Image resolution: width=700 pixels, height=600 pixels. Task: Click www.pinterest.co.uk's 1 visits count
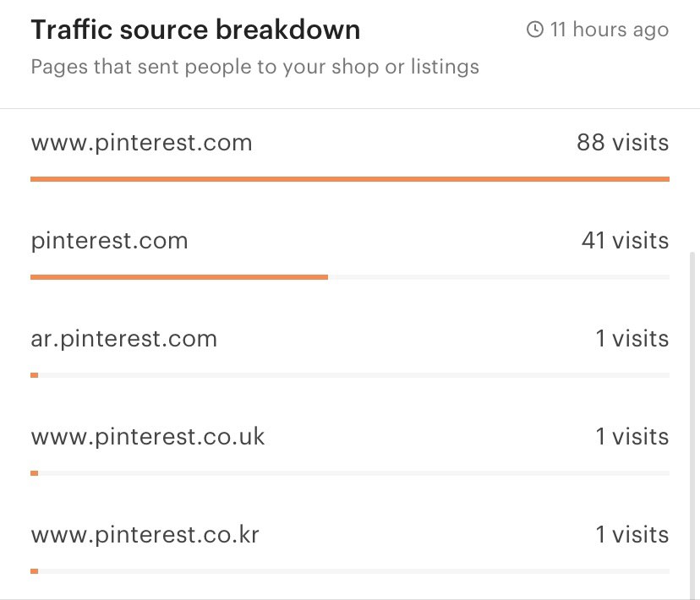[x=632, y=436]
